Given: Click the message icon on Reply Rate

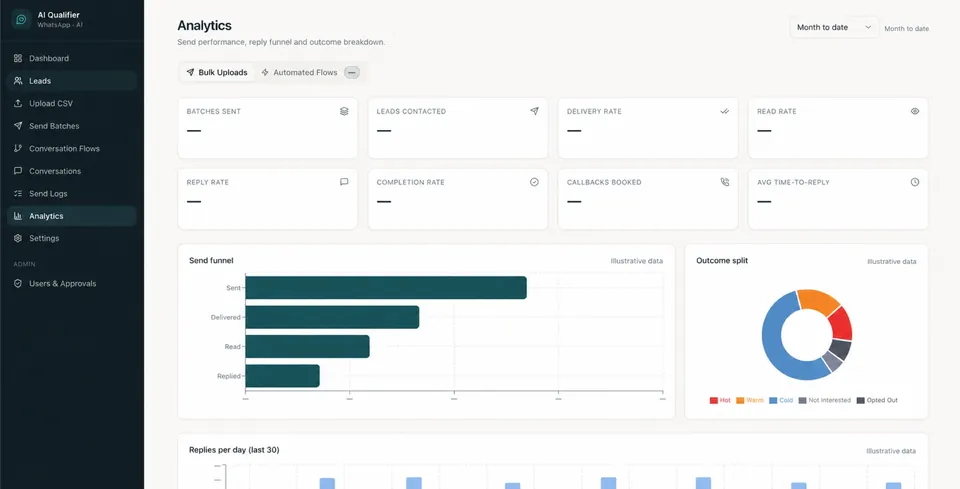Looking at the screenshot, I should tap(344, 182).
